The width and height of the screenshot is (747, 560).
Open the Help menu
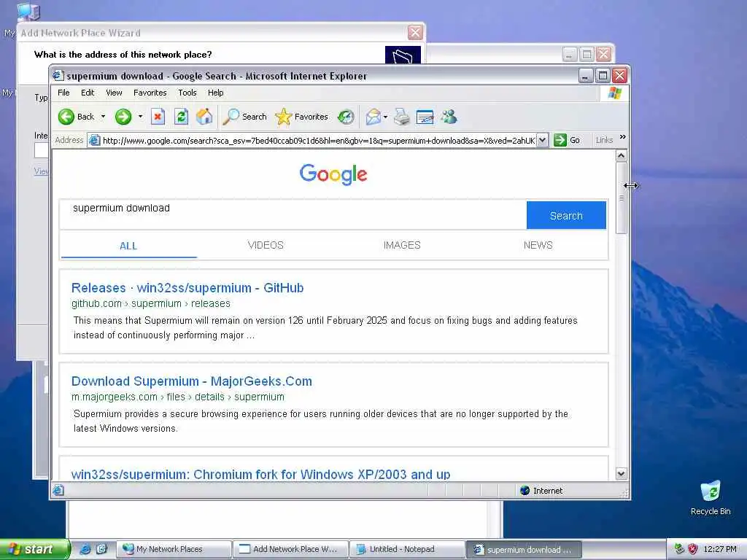[x=215, y=93]
